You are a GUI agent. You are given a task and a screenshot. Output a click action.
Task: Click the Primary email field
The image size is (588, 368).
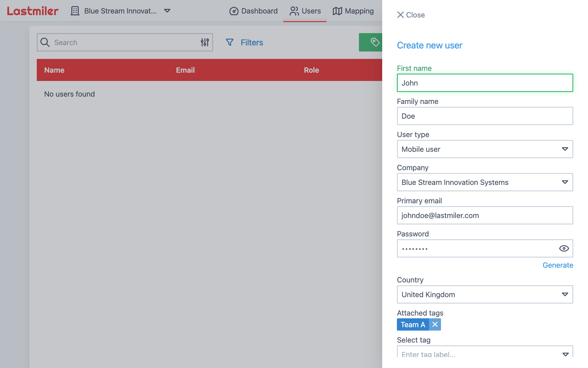485,215
